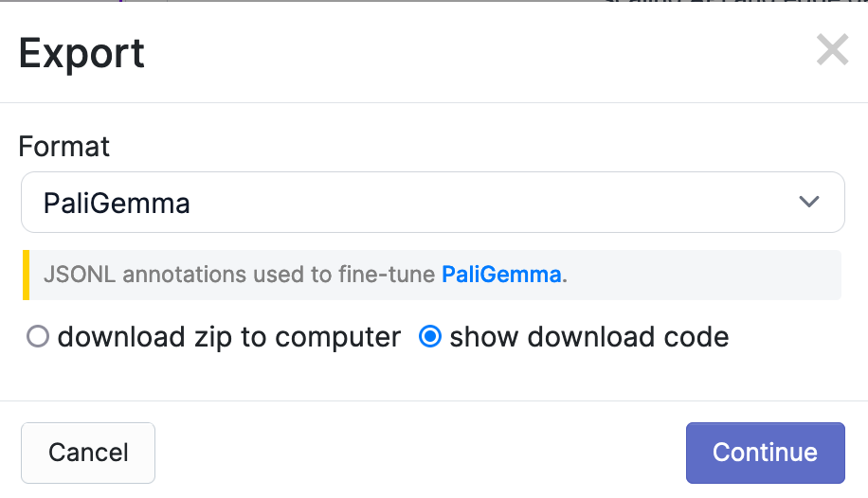Close the Export dialog with the X icon
The image size is (868, 498).
pos(832,50)
